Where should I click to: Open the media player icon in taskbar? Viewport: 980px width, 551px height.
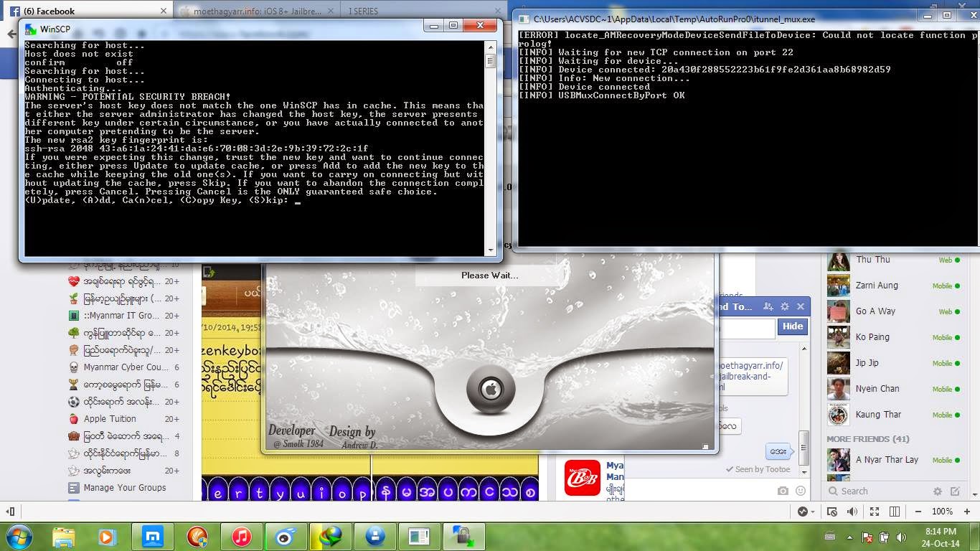click(107, 536)
